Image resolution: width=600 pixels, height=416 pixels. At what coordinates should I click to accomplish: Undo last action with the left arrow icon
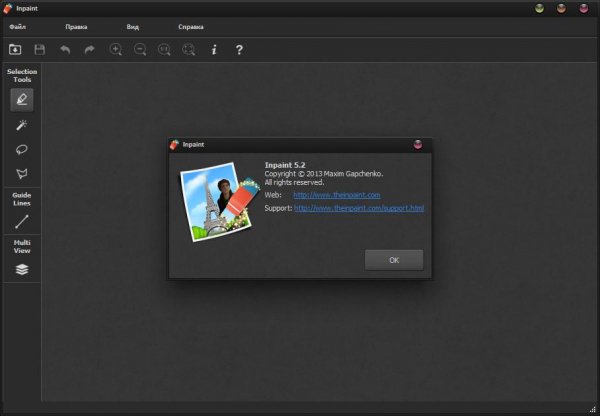(x=65, y=49)
